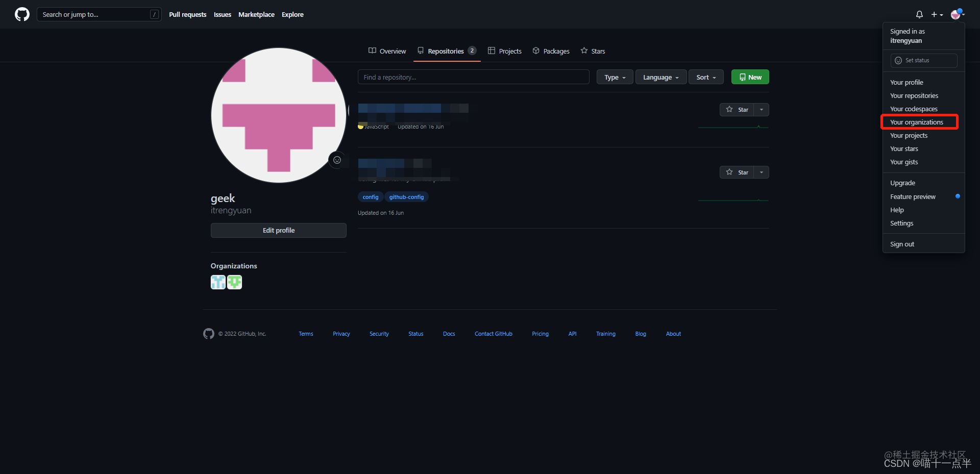
Task: Expand star list dropdown for JavaScript repo
Action: (x=762, y=110)
